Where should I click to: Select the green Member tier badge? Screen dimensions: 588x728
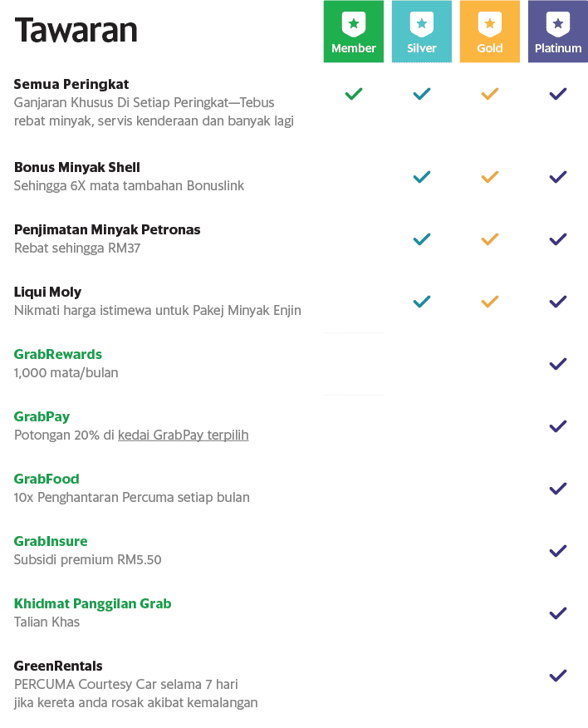click(354, 32)
